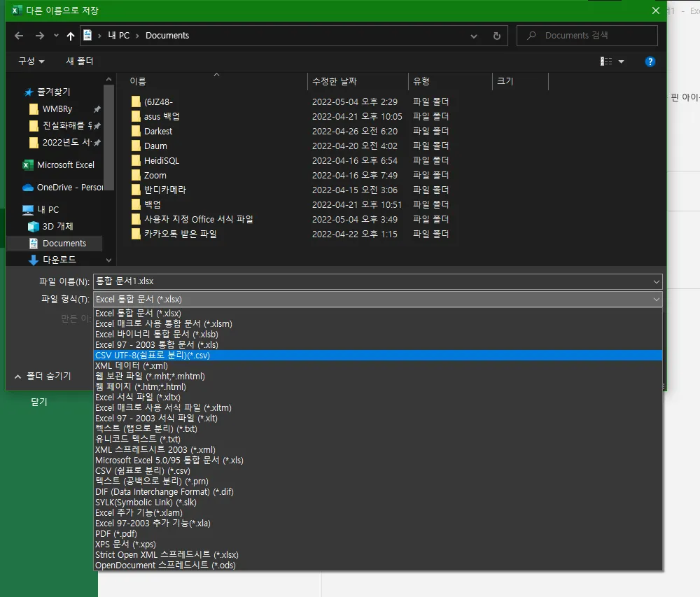Choose DIF (Data Interchange Format) (*.dif)
Viewport: 700px width, 597px height.
(378, 492)
